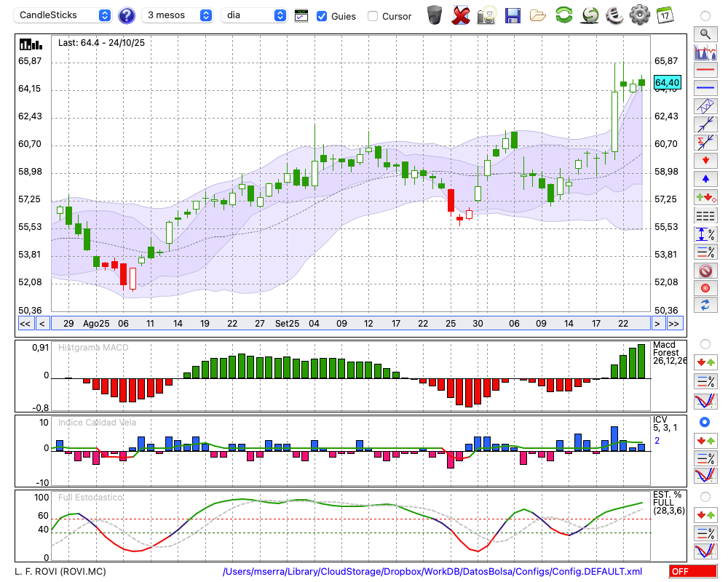Screen dimensions: 728x582
Task: Click the open folder icon
Action: [x=538, y=16]
